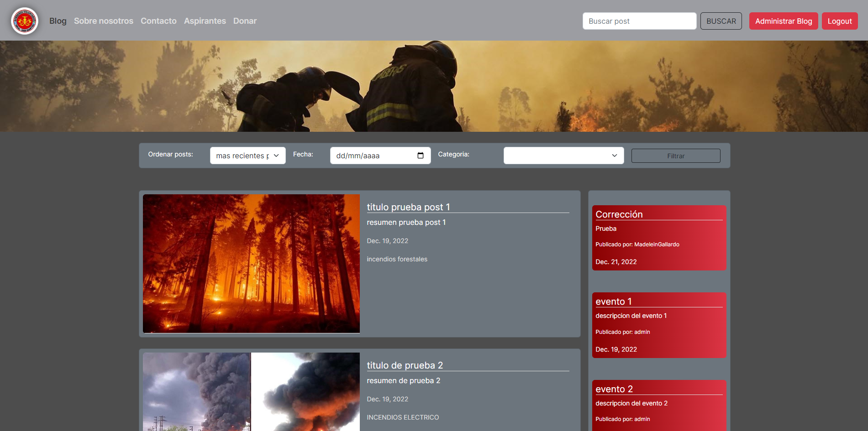Expand the Ordenar posts dropdown

coord(247,156)
